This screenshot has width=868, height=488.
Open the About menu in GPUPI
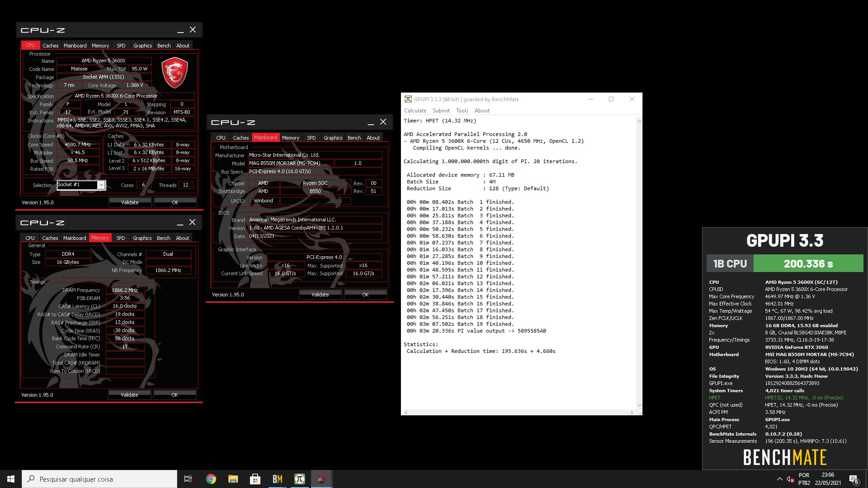point(482,111)
